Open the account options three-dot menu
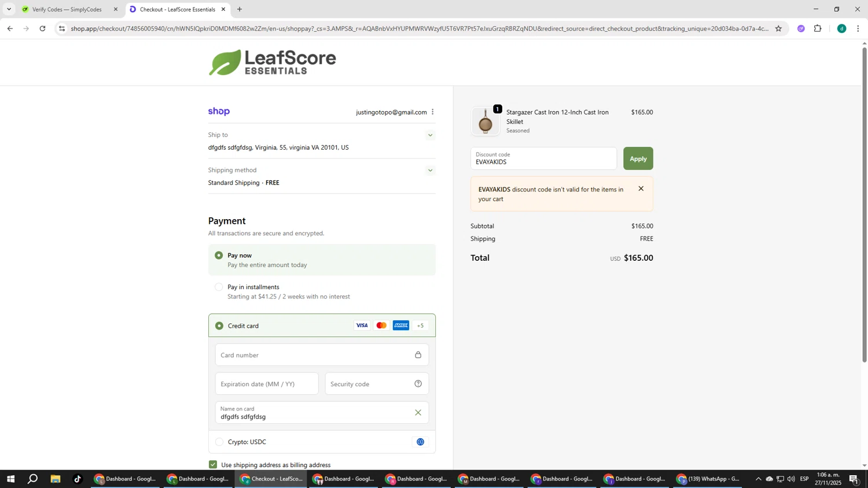 click(432, 112)
